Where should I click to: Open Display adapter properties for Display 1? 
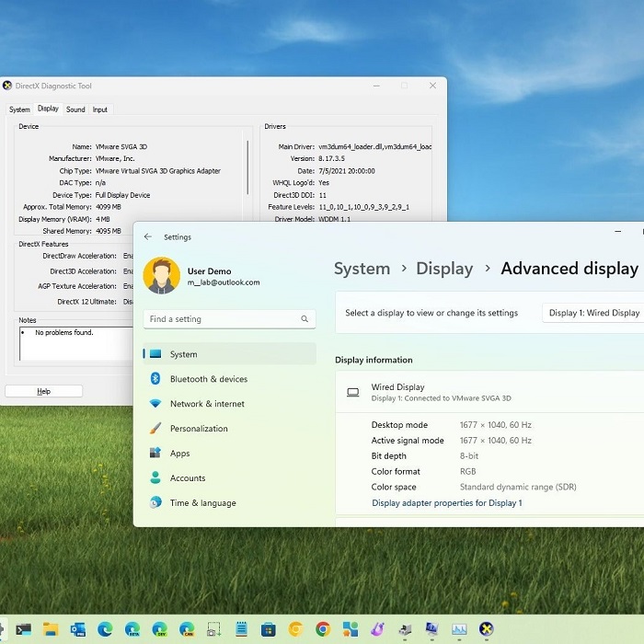(446, 503)
